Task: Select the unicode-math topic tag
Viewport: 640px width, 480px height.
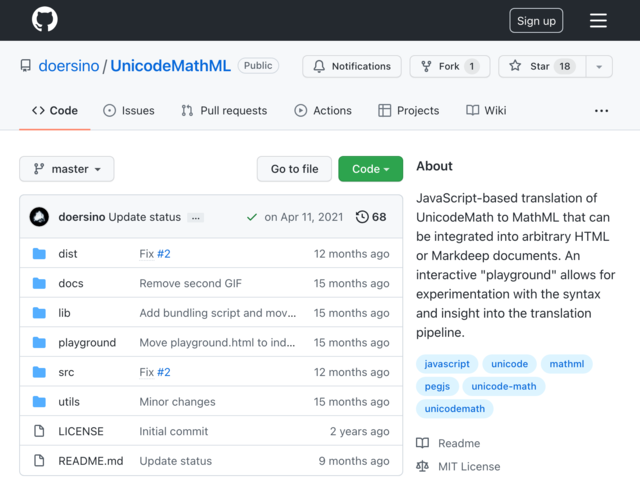Action: [504, 386]
